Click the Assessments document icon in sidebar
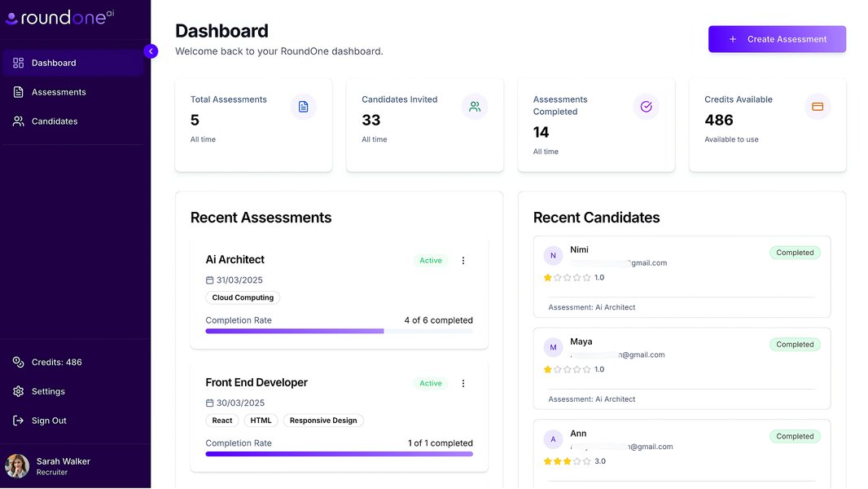This screenshot has height=489, width=868. (18, 92)
